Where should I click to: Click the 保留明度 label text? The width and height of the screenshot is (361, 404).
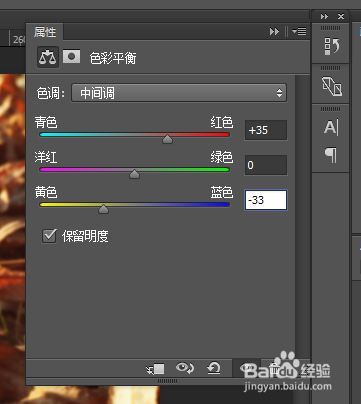[x=85, y=236]
